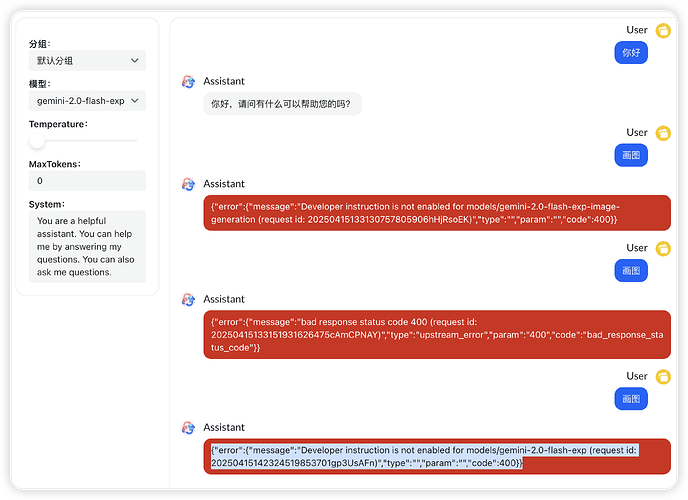688x500 pixels.
Task: Click the Temperature slider handle
Action: 37,141
